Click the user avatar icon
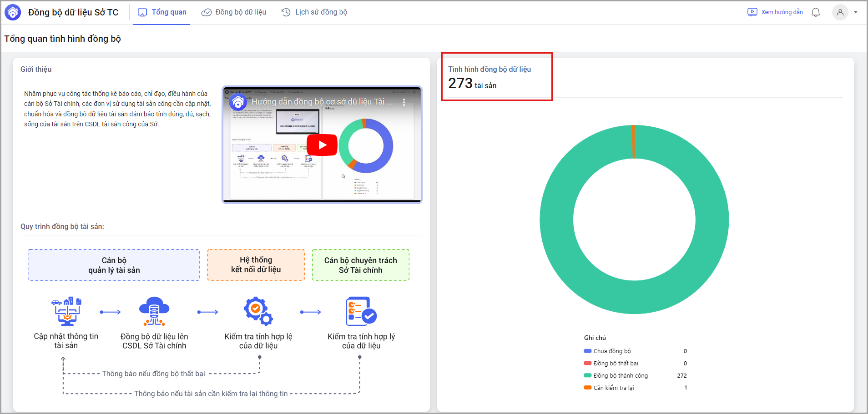Image resolution: width=868 pixels, height=414 pixels. pos(840,12)
